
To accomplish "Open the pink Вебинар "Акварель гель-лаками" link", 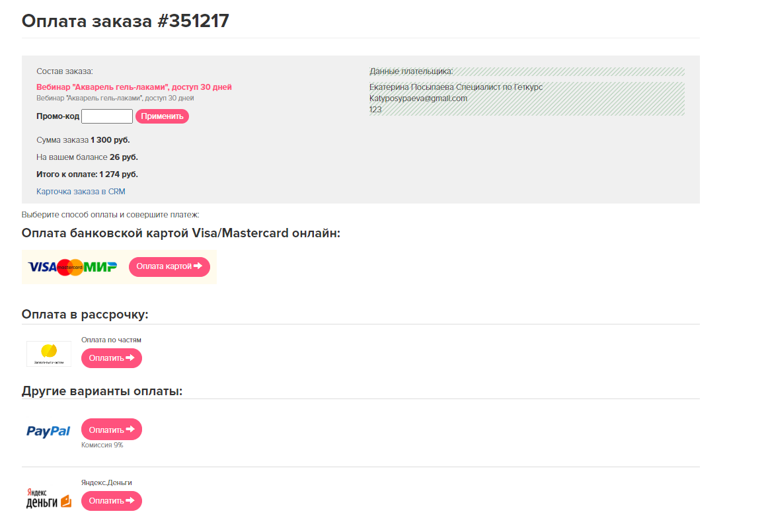I will pos(134,87).
